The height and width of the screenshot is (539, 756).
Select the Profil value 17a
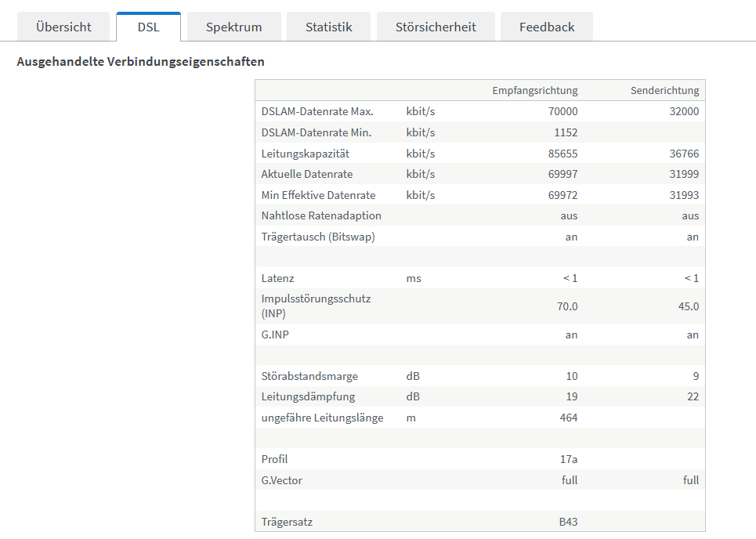pyautogui.click(x=570, y=459)
